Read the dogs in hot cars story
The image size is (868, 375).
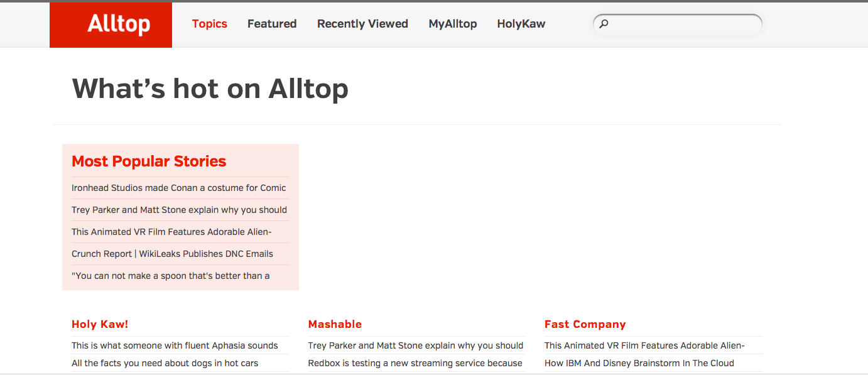[x=165, y=363]
